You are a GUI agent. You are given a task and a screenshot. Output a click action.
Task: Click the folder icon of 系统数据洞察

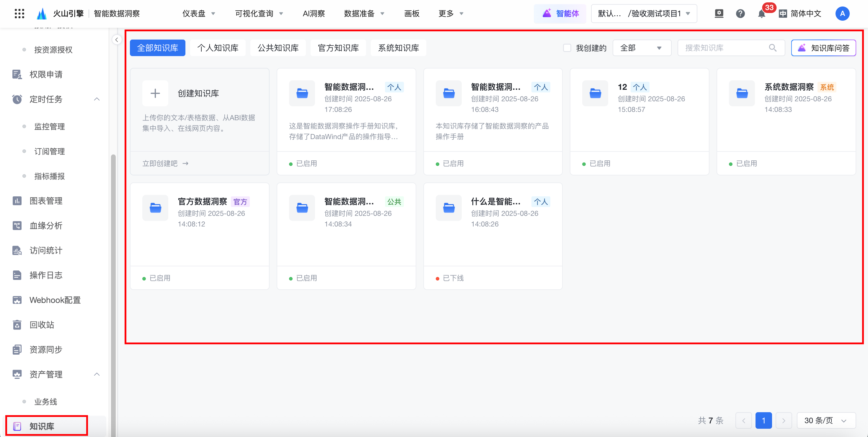click(742, 93)
